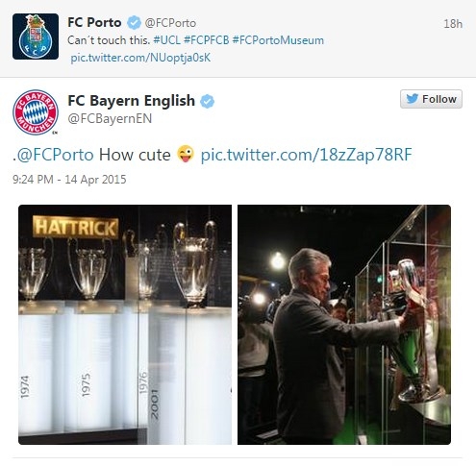Image resolution: width=476 pixels, height=466 pixels.
Task: Click the Twitter bird on Follow button
Action: [412, 99]
